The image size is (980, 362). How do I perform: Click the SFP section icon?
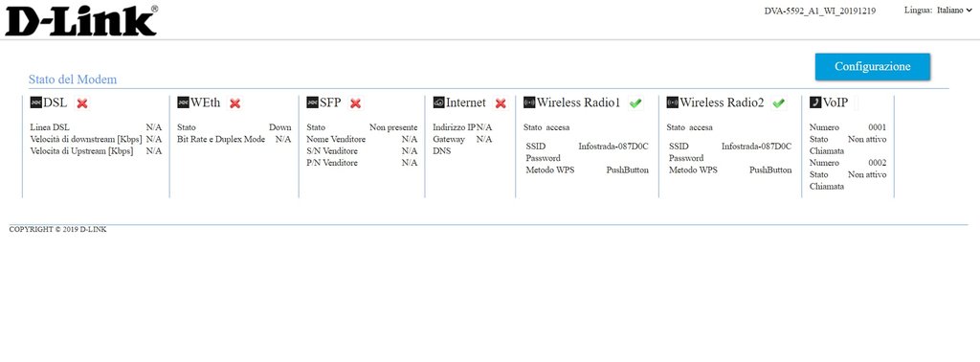click(x=313, y=102)
